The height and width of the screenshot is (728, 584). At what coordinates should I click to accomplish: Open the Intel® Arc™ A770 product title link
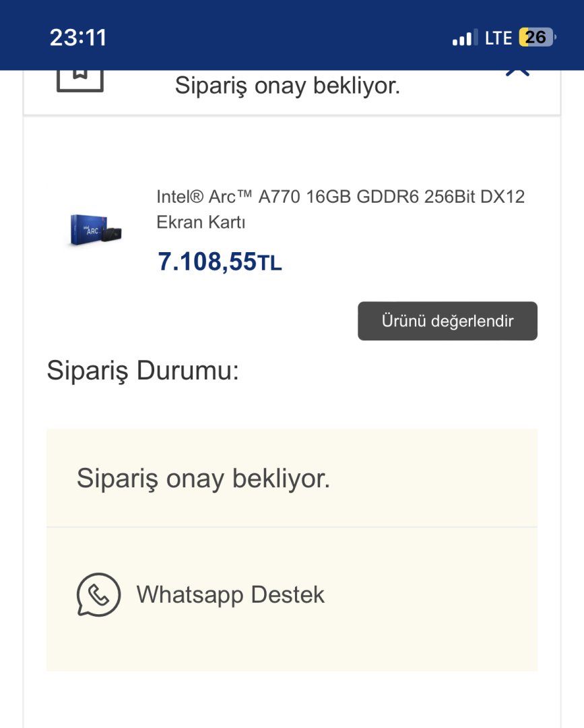[x=340, y=197]
